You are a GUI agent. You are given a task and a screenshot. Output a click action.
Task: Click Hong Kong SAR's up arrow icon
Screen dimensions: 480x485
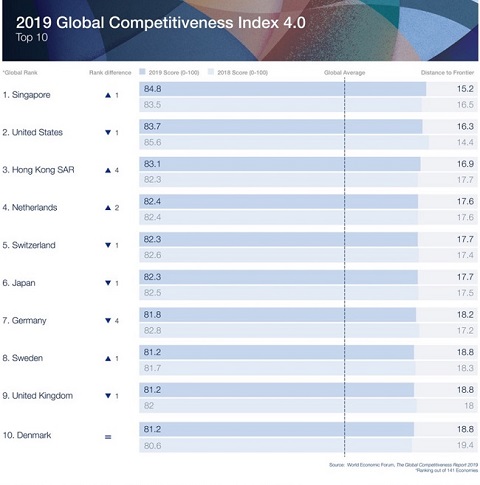(x=108, y=170)
